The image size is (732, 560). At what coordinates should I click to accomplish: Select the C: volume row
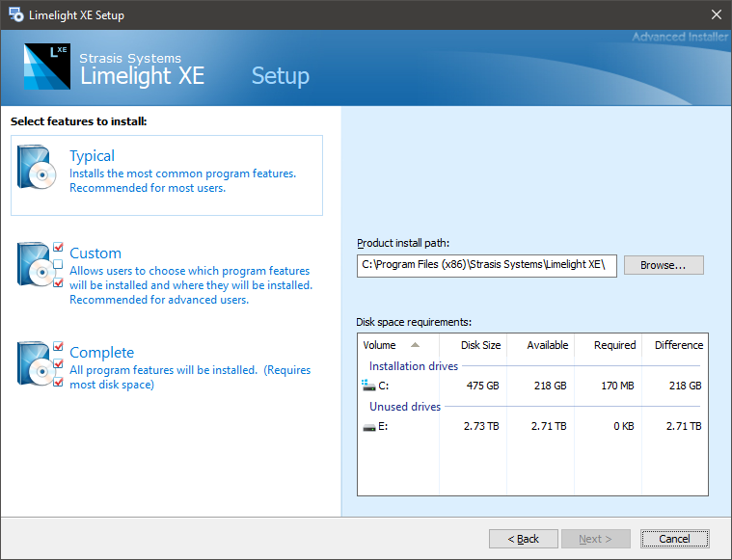click(532, 386)
